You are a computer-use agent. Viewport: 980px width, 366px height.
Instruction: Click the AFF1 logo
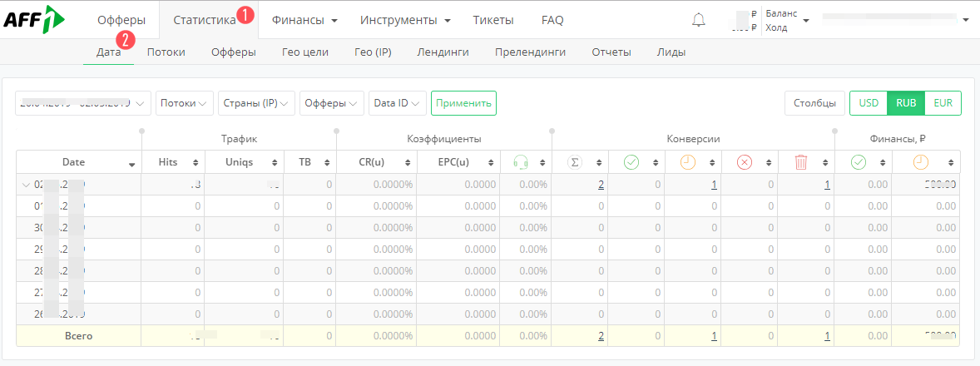pos(34,19)
